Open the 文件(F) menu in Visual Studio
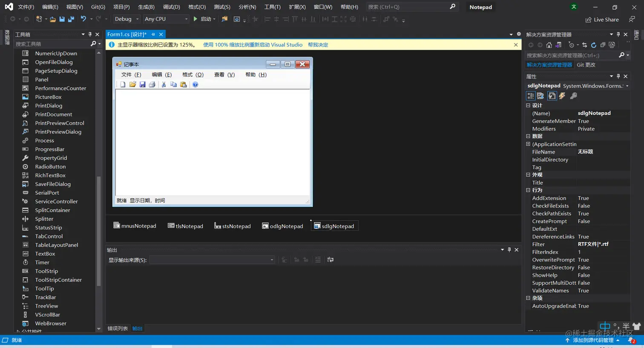 tap(26, 7)
